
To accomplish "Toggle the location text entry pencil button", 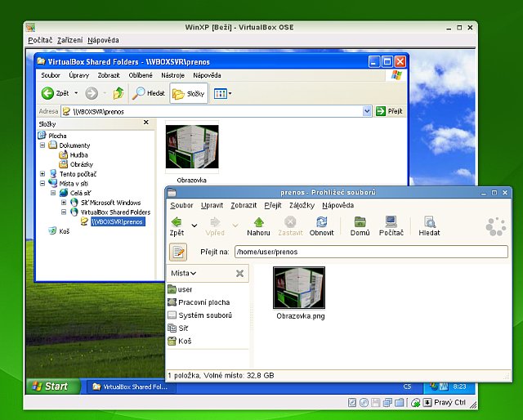I will 178,252.
